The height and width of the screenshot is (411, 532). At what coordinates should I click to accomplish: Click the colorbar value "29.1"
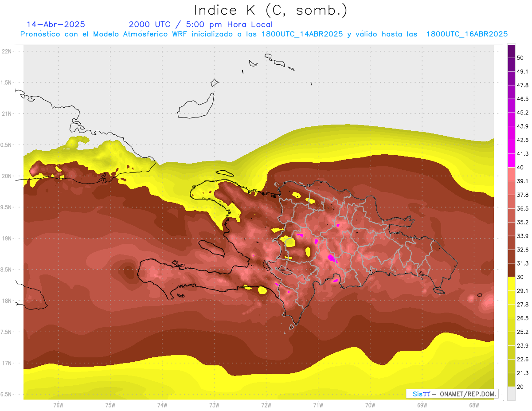(x=522, y=291)
